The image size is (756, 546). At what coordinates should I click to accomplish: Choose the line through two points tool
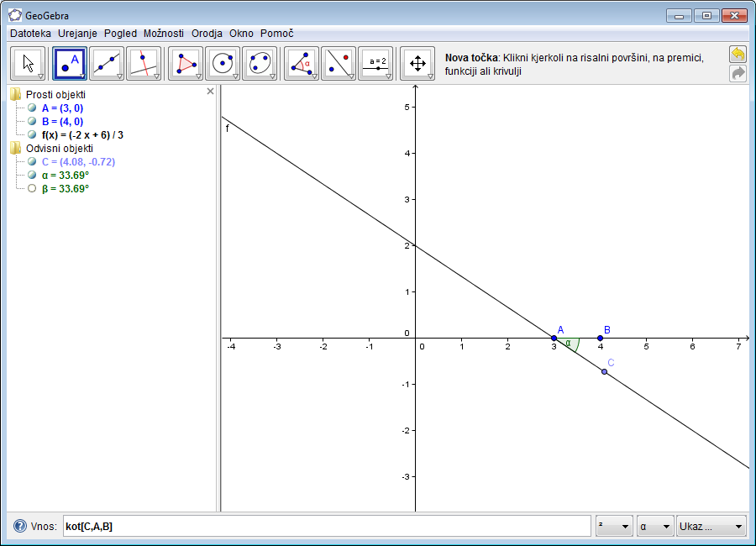point(108,63)
